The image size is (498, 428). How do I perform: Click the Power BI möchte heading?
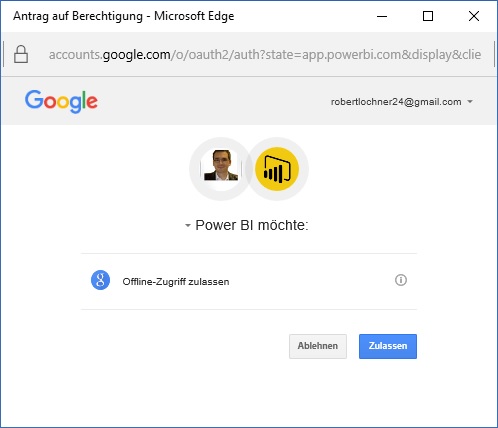252,225
